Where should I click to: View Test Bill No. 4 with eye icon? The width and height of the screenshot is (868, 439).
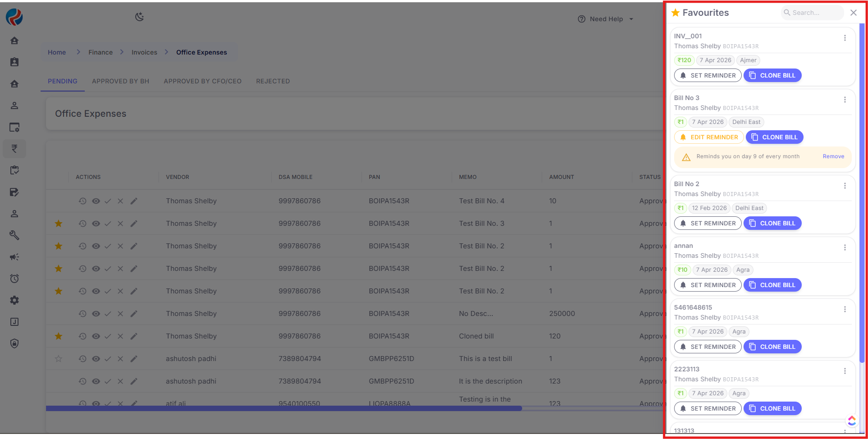point(96,201)
